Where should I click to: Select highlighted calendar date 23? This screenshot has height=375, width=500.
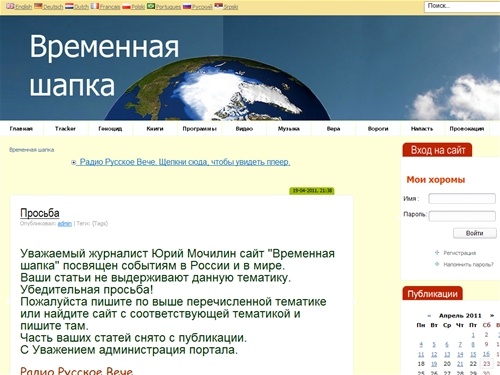pyautogui.click(x=487, y=364)
